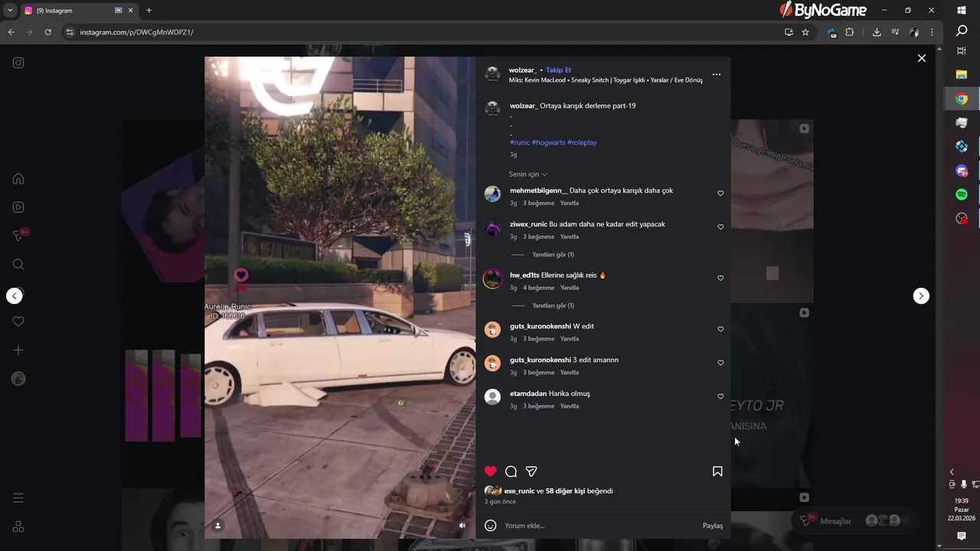Unlike the post with red heart
This screenshot has height=551, width=980.
491,471
